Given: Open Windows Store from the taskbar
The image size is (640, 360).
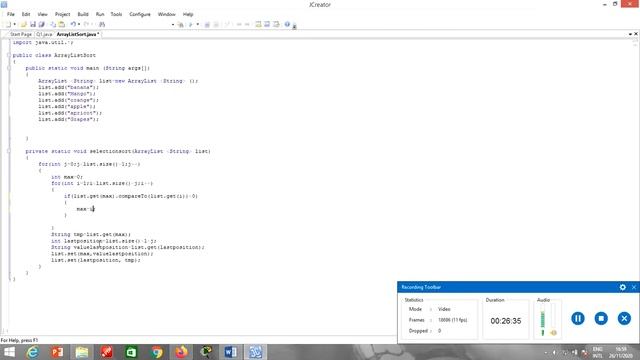Looking at the screenshot, I should tap(131, 352).
